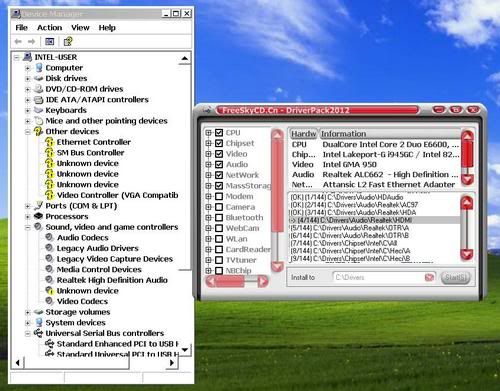The width and height of the screenshot is (500, 391).
Task: Click the Back arrow in Device Manager toolbar
Action: [18, 41]
